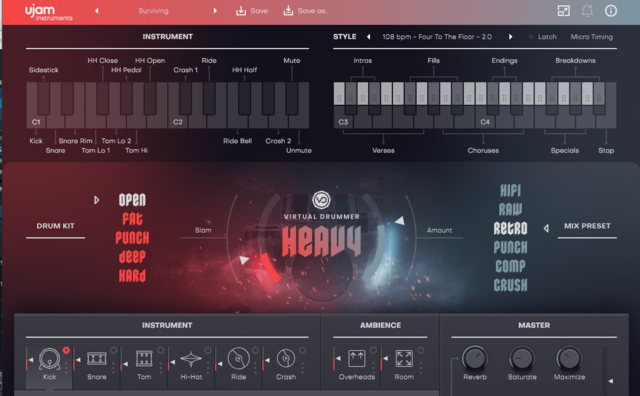This screenshot has height=396, width=640.
Task: Go to next preset after Surviving
Action: pyautogui.click(x=215, y=11)
